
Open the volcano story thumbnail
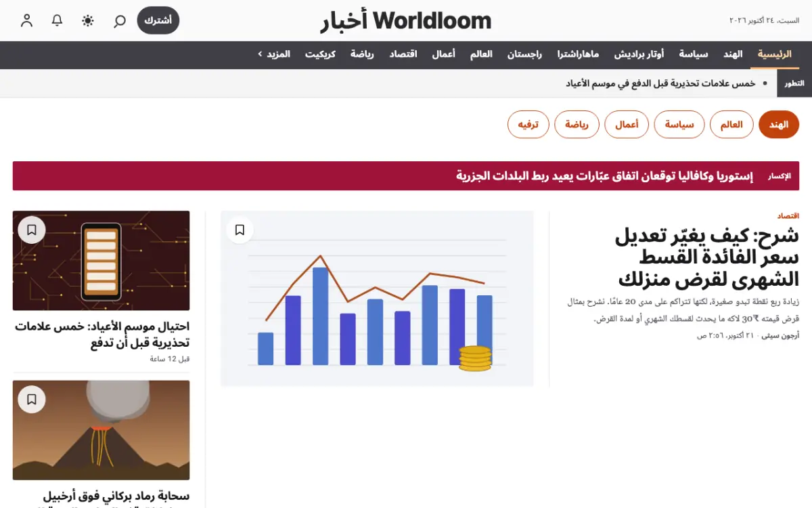coord(101,430)
